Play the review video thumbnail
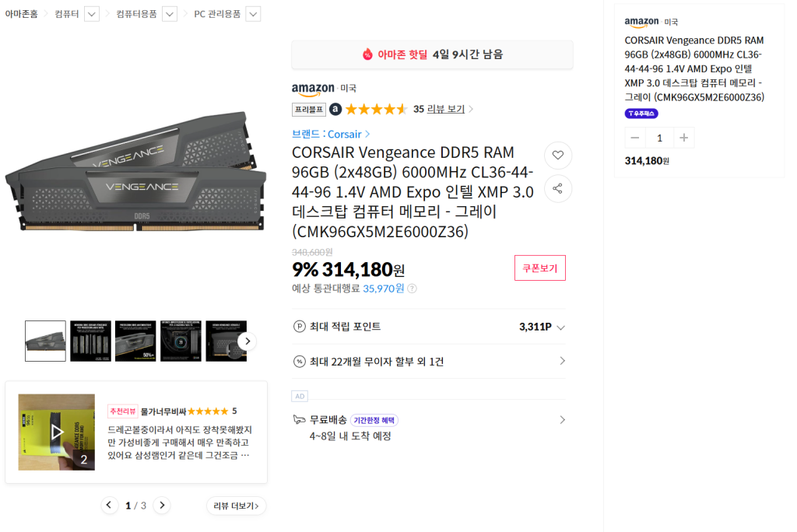Image resolution: width=797 pixels, height=532 pixels. click(57, 432)
